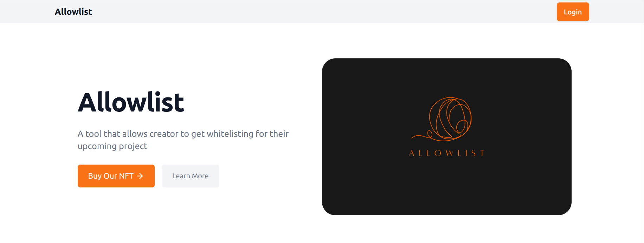Click the letter T ending the ALLOWLIST wordmark
The height and width of the screenshot is (243, 644).
point(482,153)
